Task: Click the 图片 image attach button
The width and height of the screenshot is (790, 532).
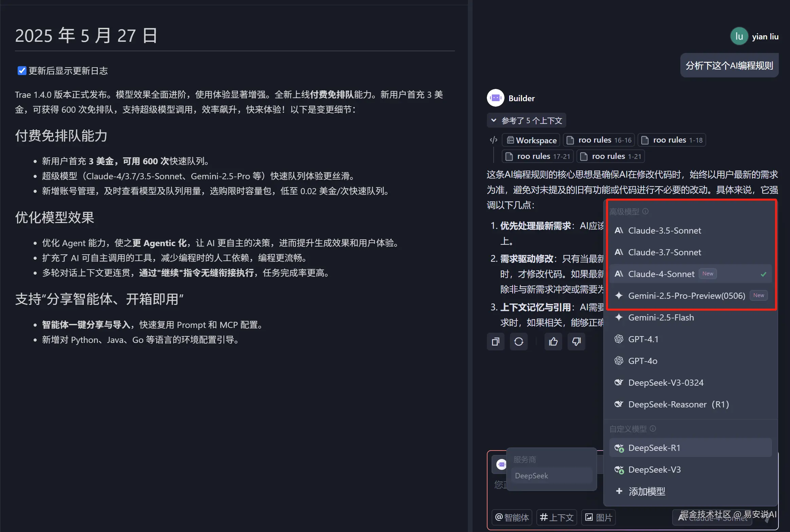Action: (599, 517)
